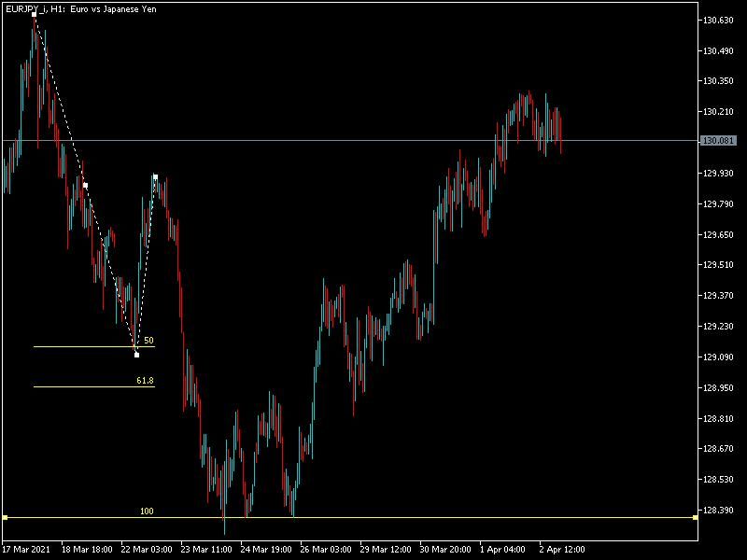Click the right endpoint handle of the 100 level line
The width and height of the screenshot is (747, 560).
695,517
